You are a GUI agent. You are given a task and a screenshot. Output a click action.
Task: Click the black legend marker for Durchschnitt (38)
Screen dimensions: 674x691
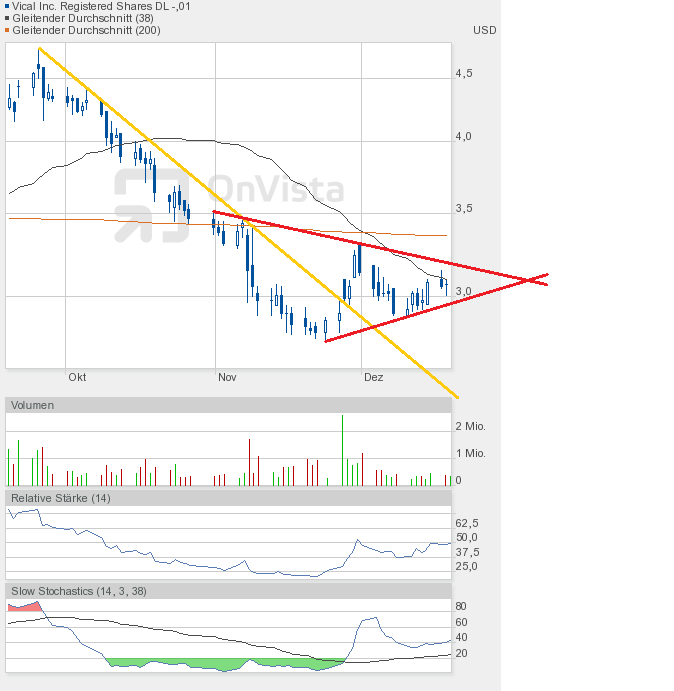(x=7, y=18)
